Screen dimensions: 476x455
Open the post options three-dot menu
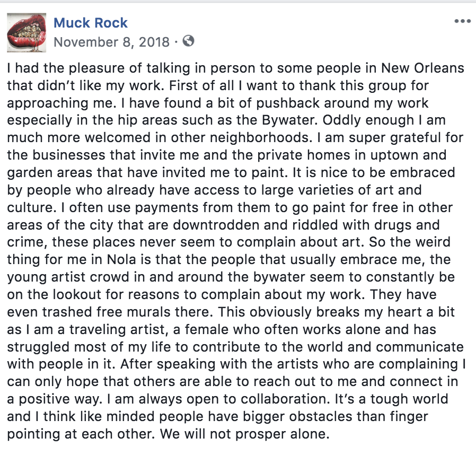tap(462, 21)
